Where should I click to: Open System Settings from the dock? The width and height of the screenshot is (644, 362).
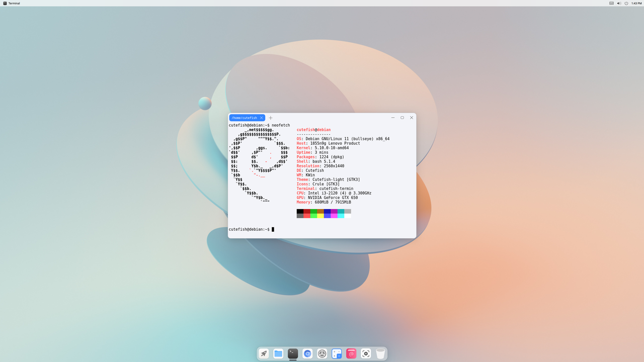click(x=321, y=353)
